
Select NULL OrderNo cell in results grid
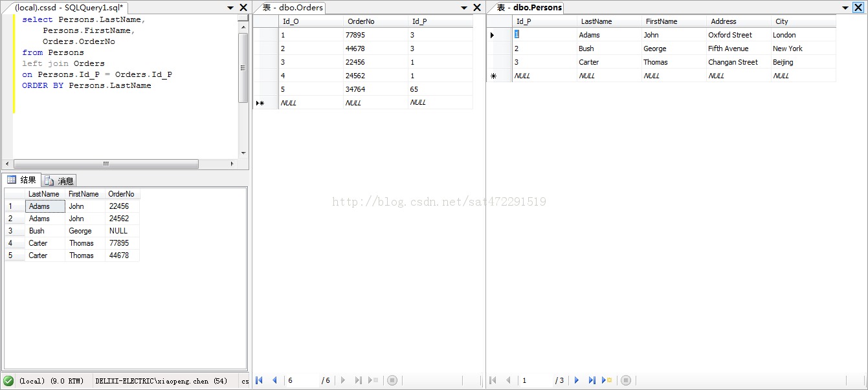coord(122,231)
